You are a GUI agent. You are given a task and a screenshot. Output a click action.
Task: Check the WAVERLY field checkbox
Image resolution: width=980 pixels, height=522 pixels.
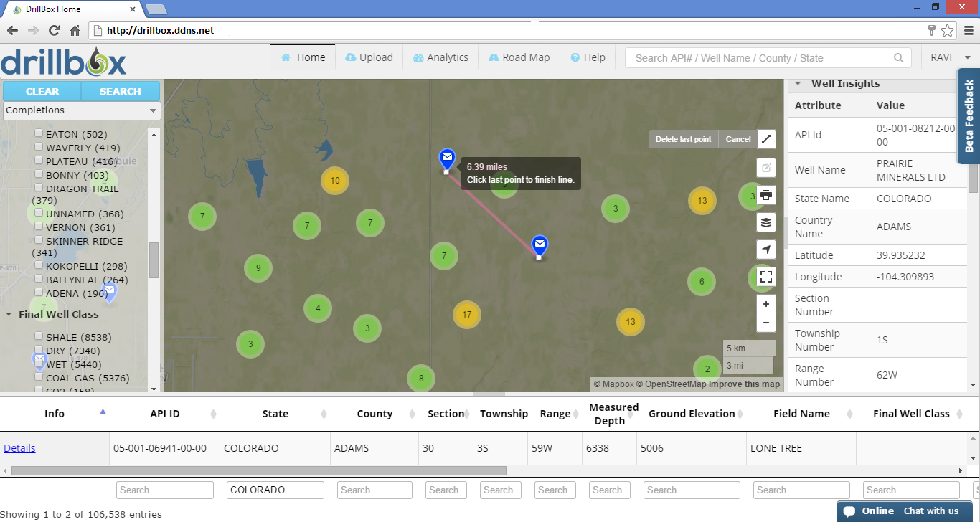tap(39, 147)
